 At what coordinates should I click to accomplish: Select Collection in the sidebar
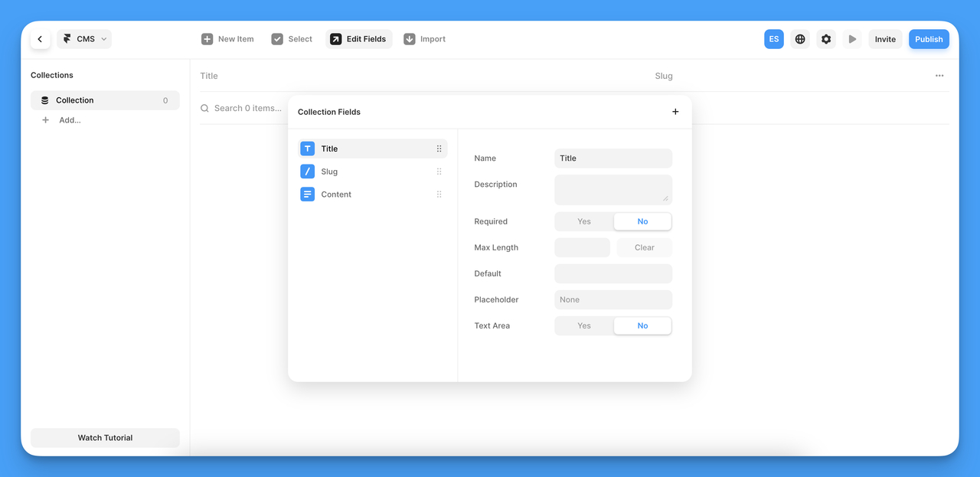105,100
